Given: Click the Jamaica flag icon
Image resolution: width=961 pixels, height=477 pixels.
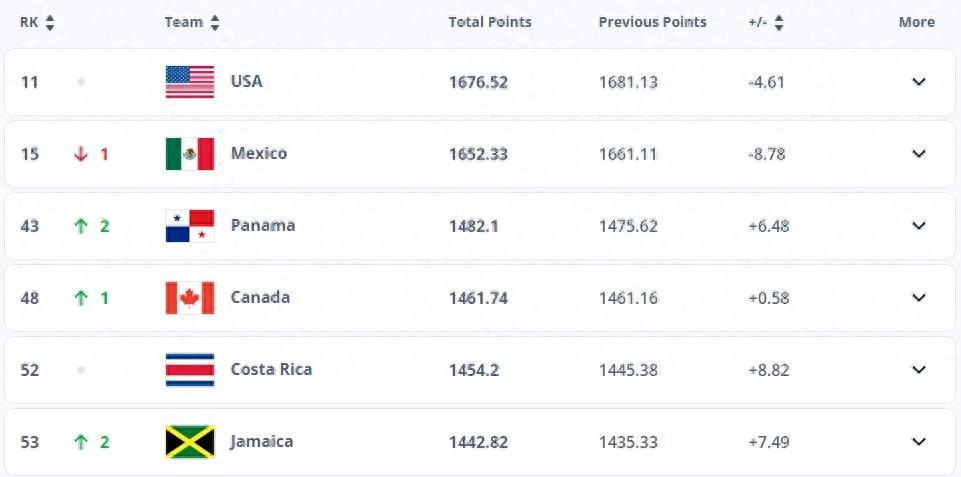Looking at the screenshot, I should [190, 442].
